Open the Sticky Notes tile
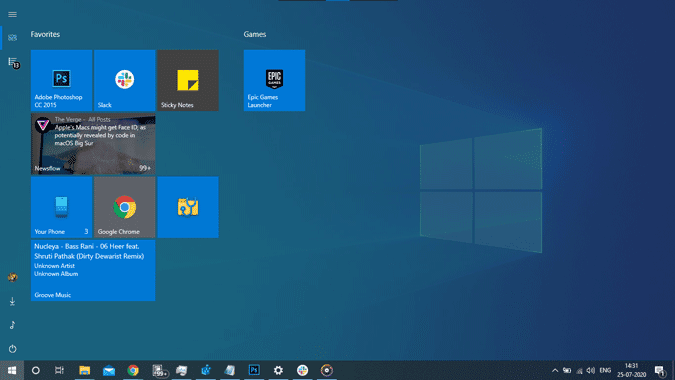The width and height of the screenshot is (675, 380). (188, 80)
